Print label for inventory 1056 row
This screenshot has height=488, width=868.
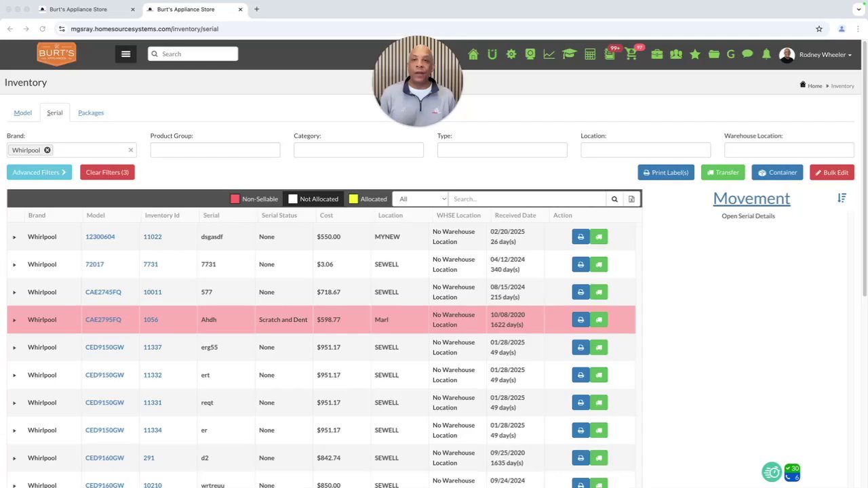(580, 320)
